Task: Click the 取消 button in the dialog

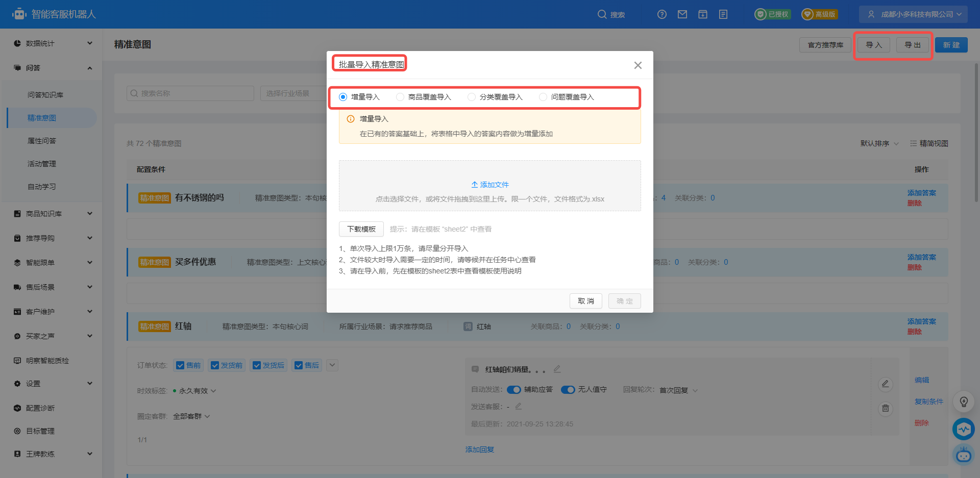Action: click(x=586, y=301)
